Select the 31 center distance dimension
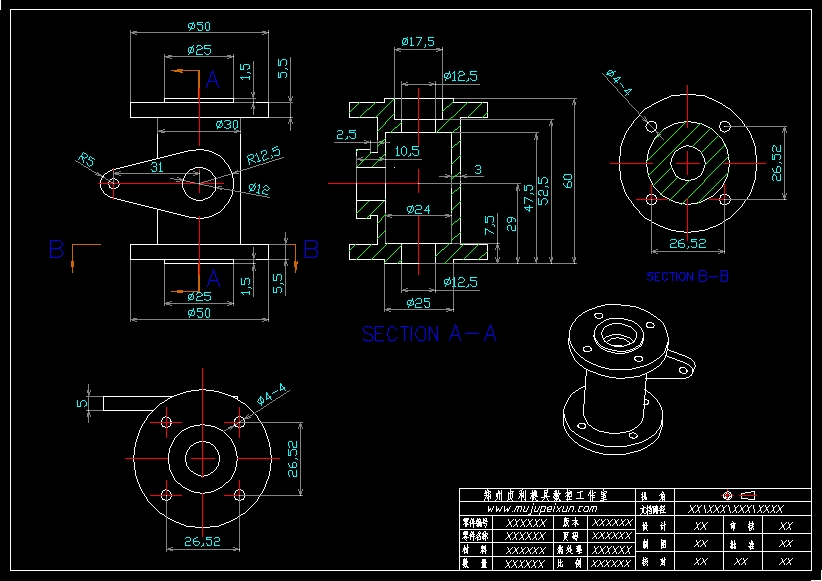 pyautogui.click(x=156, y=168)
